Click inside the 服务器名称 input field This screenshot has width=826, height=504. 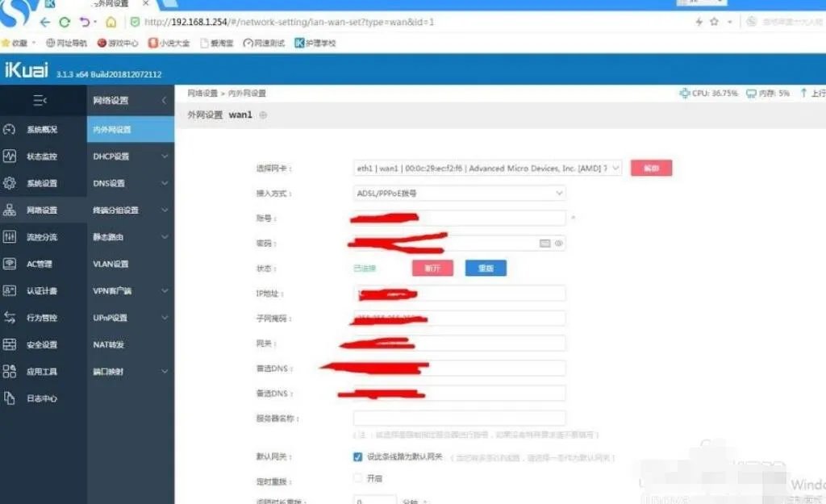458,418
